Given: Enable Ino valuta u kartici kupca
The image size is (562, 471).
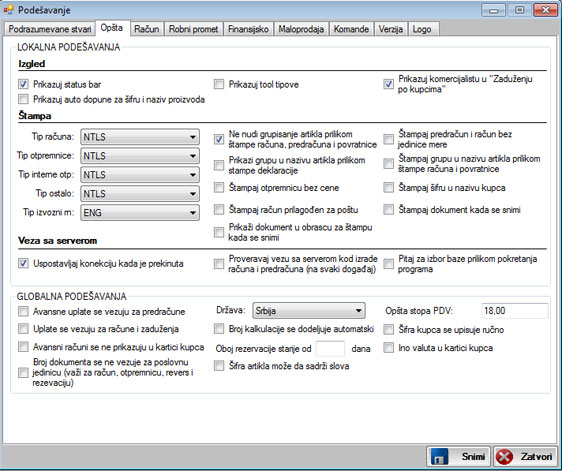Looking at the screenshot, I should (x=389, y=348).
